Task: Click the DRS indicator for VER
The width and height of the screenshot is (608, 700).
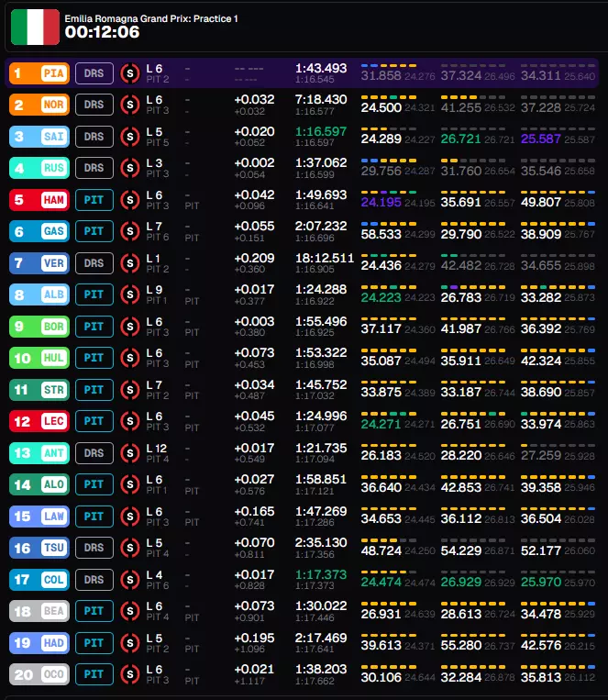Action: click(x=94, y=263)
